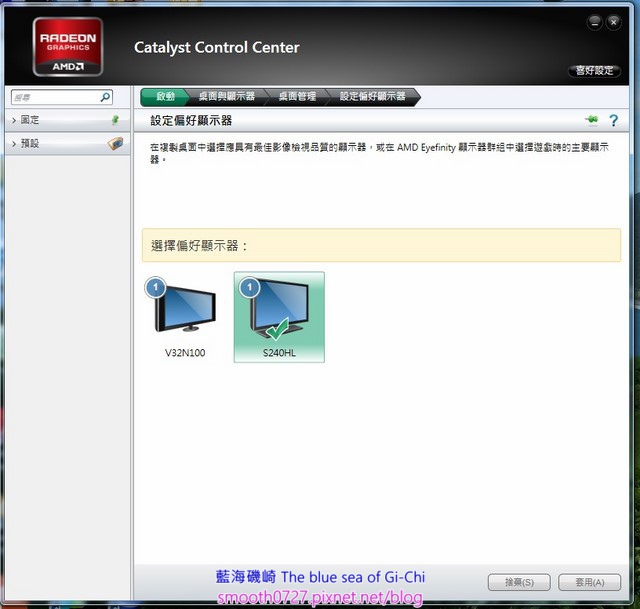This screenshot has height=609, width=640.
Task: Close the Catalyst Control Center window
Action: pos(613,22)
